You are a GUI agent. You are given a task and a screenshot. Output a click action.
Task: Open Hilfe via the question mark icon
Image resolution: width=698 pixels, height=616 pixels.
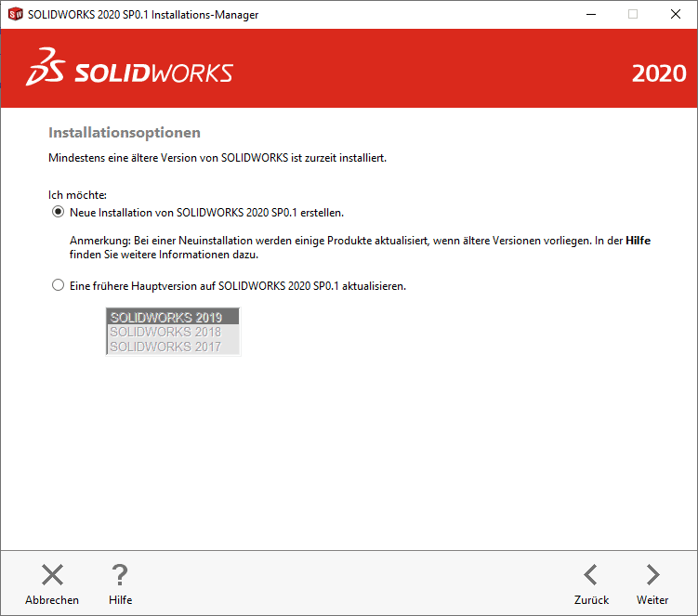click(120, 574)
